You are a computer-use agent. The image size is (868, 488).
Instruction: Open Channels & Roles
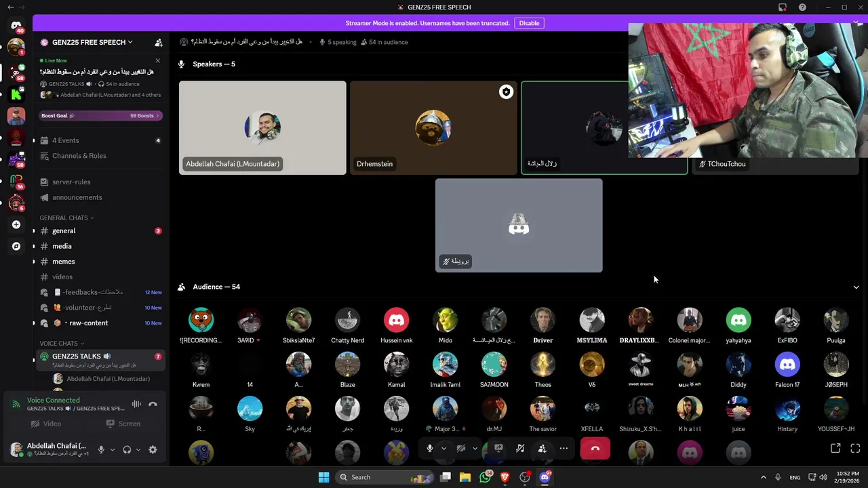pyautogui.click(x=100, y=156)
